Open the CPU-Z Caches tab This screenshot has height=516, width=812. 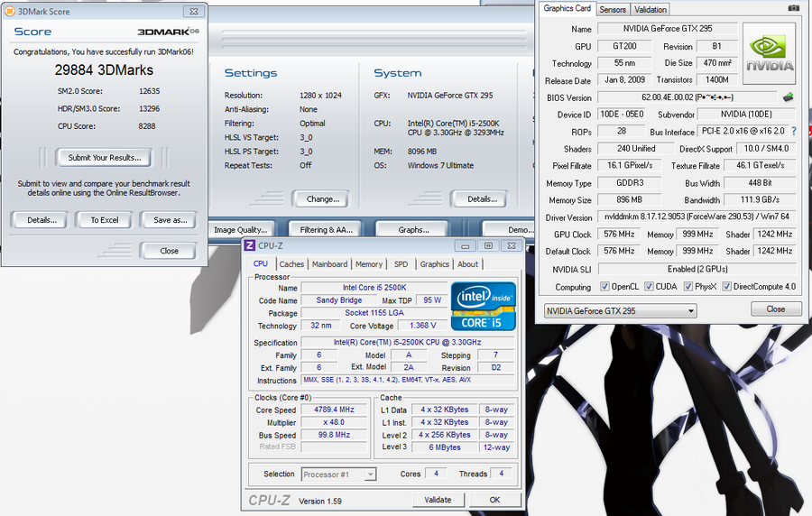(291, 264)
